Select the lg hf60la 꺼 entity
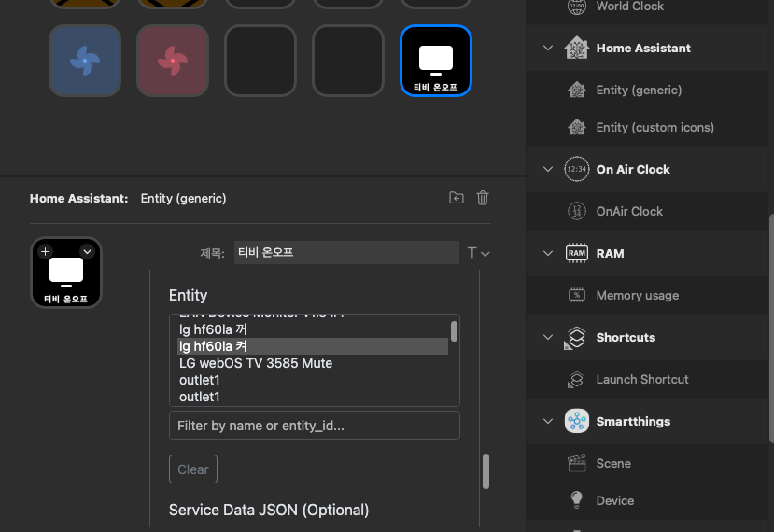Screen dimensions: 774x532 (214, 329)
